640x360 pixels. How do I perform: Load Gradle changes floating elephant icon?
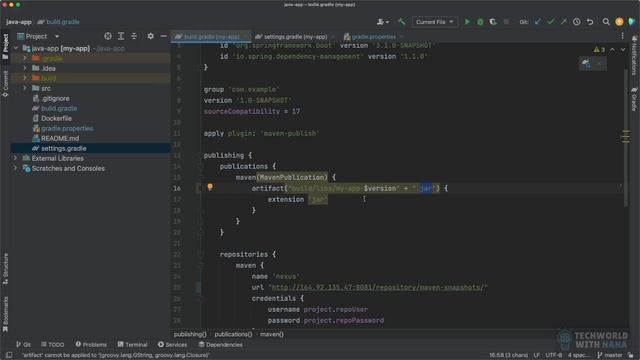pyautogui.click(x=586, y=63)
